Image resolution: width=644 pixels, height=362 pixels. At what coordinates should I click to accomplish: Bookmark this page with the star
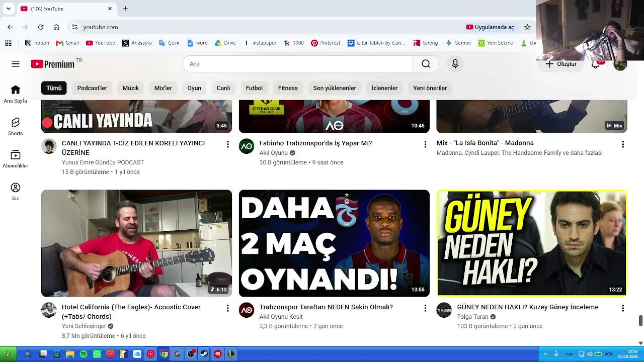527,27
